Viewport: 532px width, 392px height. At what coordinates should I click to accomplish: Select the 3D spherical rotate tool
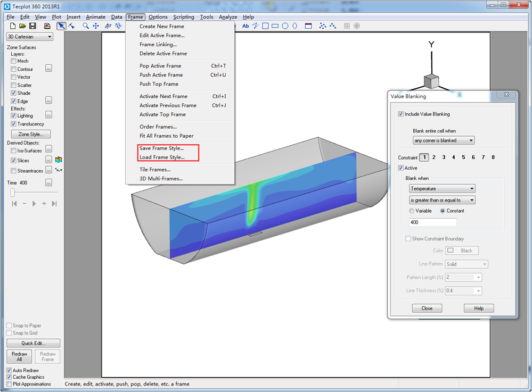[108, 26]
